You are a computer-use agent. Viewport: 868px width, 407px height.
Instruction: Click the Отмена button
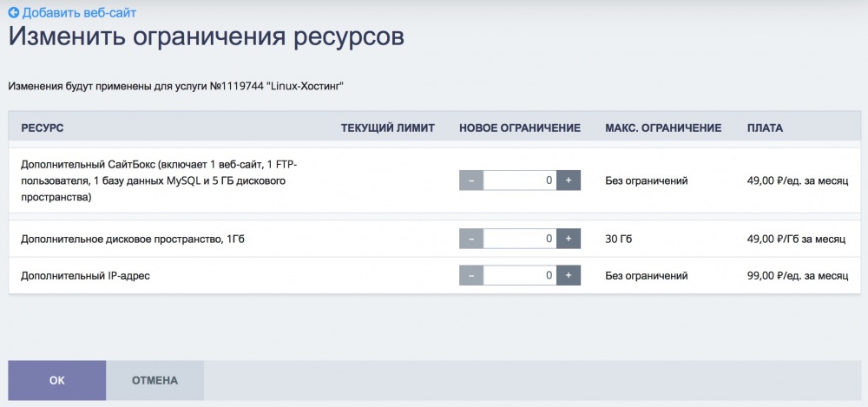(155, 380)
